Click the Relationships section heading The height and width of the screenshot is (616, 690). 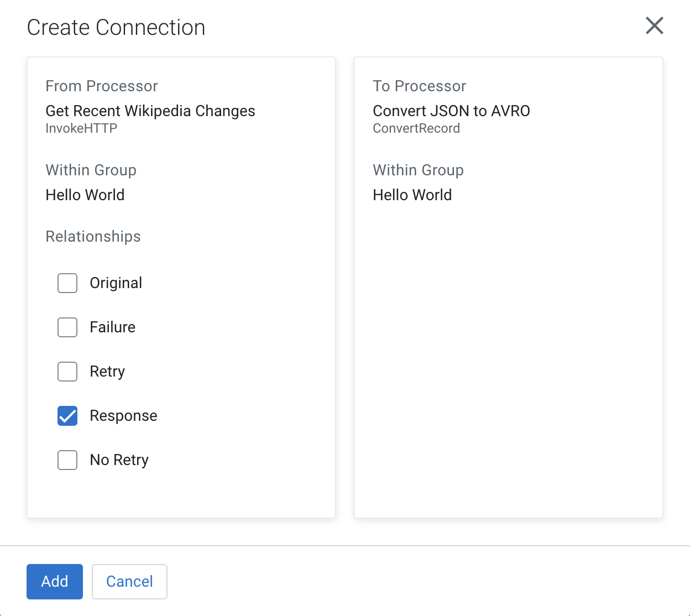(x=93, y=237)
